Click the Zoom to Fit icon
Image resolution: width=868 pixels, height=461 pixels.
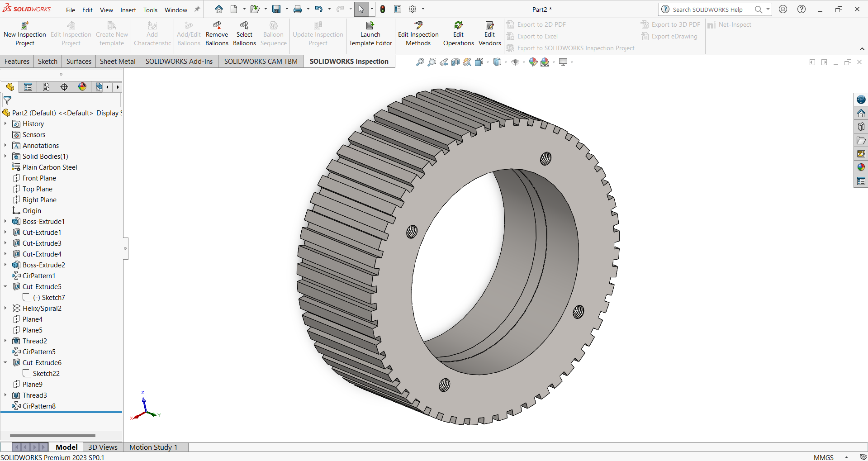click(420, 62)
